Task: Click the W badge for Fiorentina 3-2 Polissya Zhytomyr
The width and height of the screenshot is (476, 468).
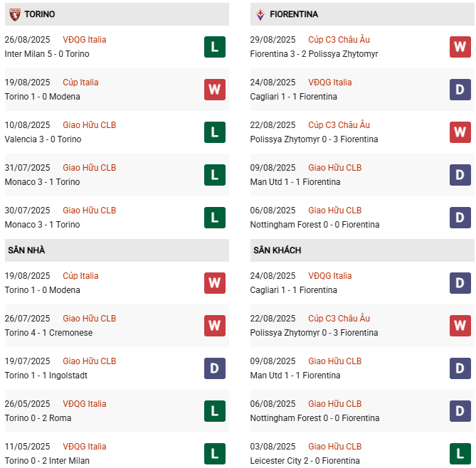Action: pyautogui.click(x=460, y=47)
